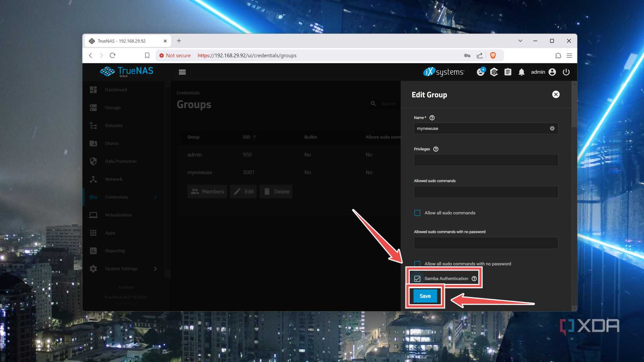Open the alerts bell icon
Viewport: 644px width, 362px height.
(x=521, y=72)
